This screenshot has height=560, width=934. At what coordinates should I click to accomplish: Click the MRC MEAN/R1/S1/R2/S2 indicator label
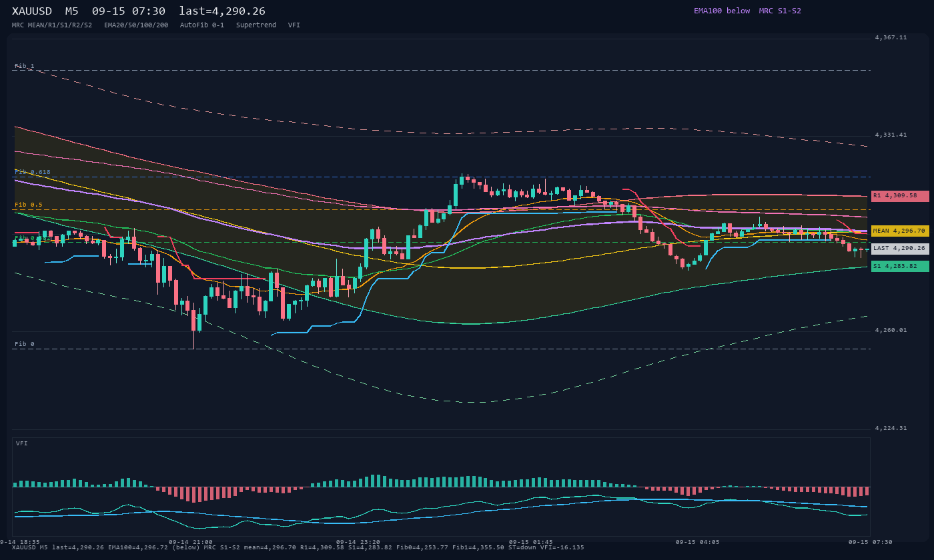click(x=52, y=25)
